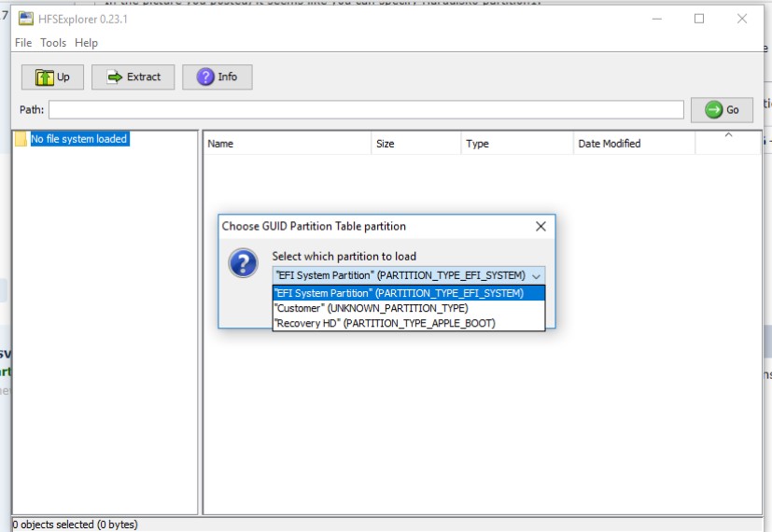
Task: Click the folder icon beside 'No file system loaded'
Action: pyautogui.click(x=21, y=139)
